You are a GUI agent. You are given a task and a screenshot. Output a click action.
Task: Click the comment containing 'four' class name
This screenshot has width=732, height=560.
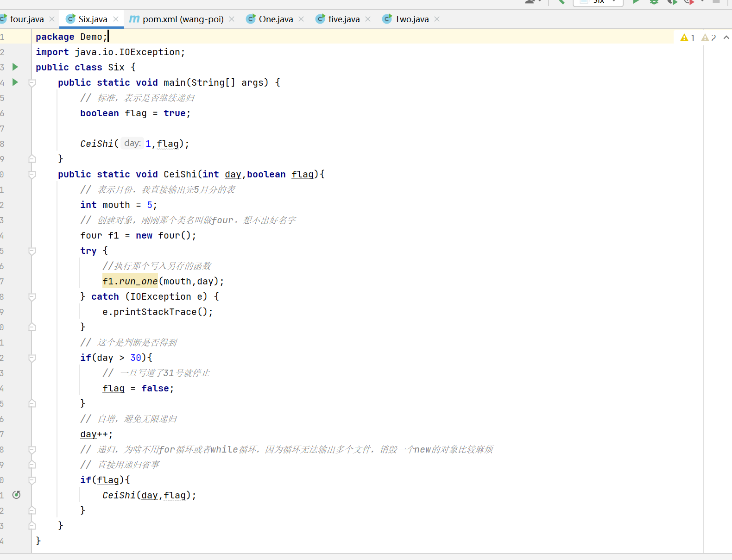point(188,220)
